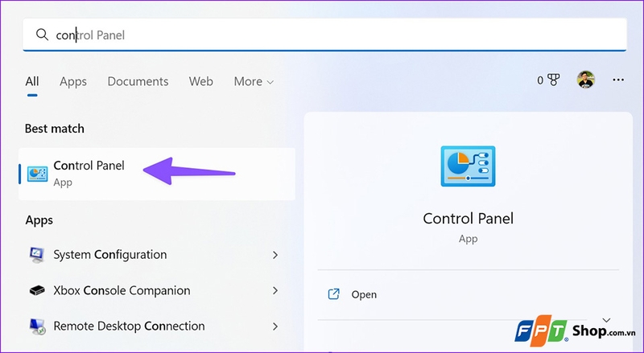Click Open to launch Control Panel
The height and width of the screenshot is (353, 644).
[364, 294]
